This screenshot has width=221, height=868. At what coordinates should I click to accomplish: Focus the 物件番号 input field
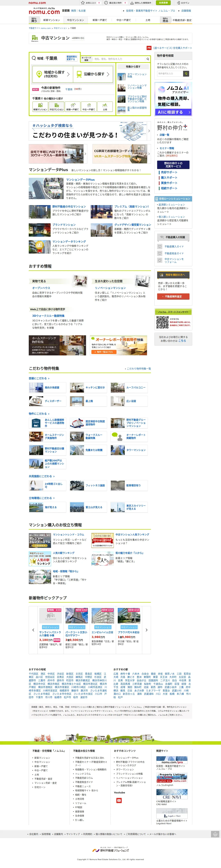(170, 74)
